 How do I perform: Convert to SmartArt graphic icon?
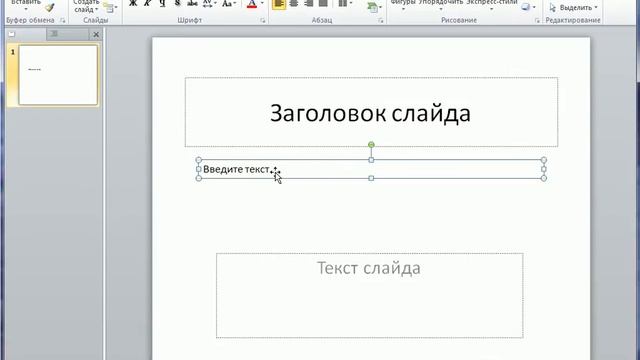coord(374,7)
